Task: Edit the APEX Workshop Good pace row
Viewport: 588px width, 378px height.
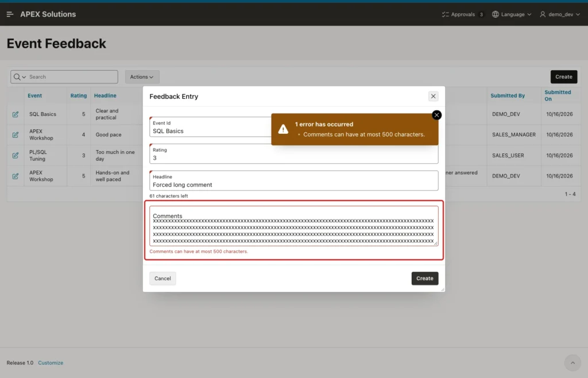Action: (x=16, y=134)
